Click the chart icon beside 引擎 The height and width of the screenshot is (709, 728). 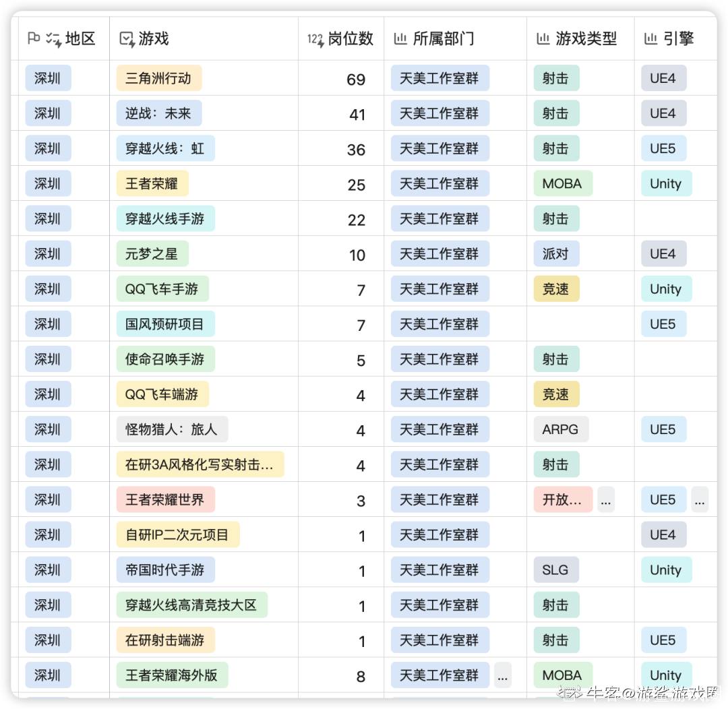pos(650,38)
